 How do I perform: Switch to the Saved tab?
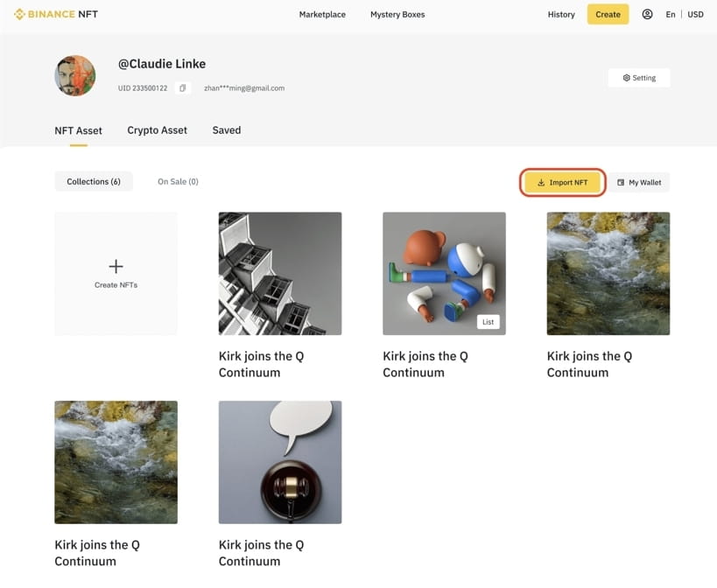click(226, 130)
